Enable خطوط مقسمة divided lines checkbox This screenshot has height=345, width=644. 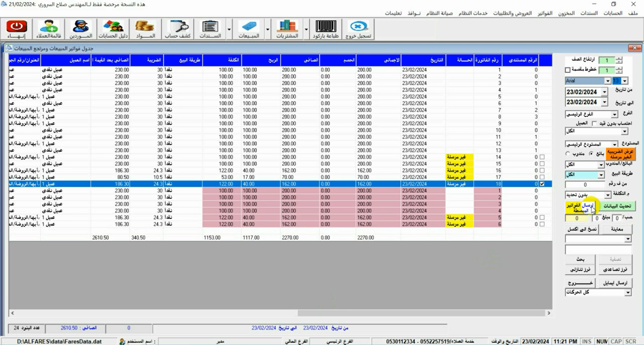coord(567,70)
